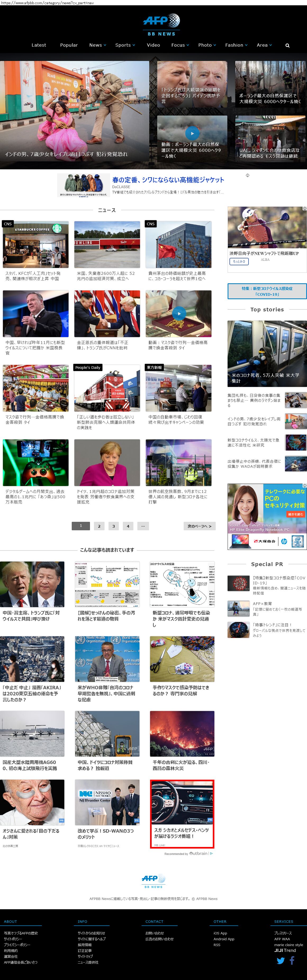The width and height of the screenshot is (307, 980).
Task: Open the お問い合わせ contact link
Action: coord(155,933)
